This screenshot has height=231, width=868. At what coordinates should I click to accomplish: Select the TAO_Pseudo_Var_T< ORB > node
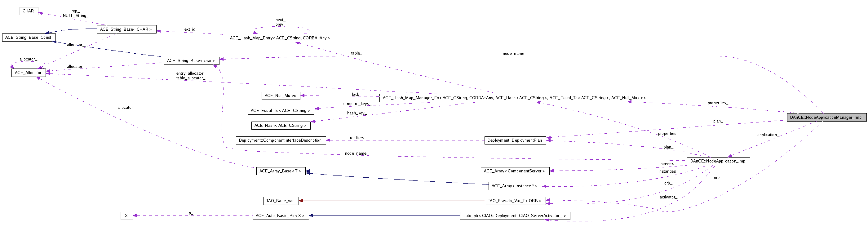[x=515, y=201]
